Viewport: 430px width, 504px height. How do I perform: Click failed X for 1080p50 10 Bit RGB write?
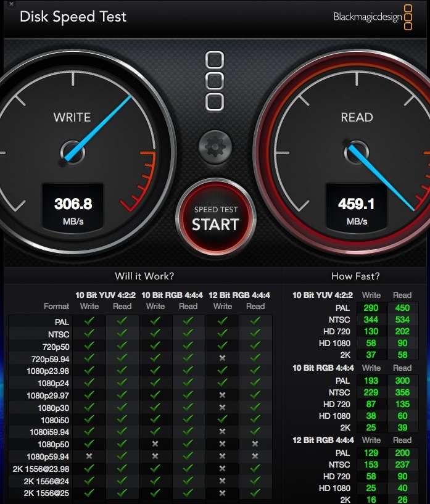[155, 444]
